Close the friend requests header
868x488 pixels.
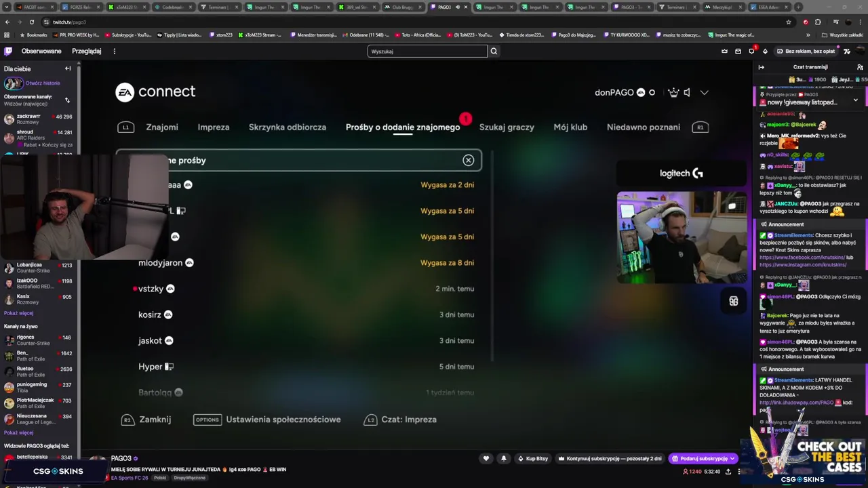[x=468, y=161]
